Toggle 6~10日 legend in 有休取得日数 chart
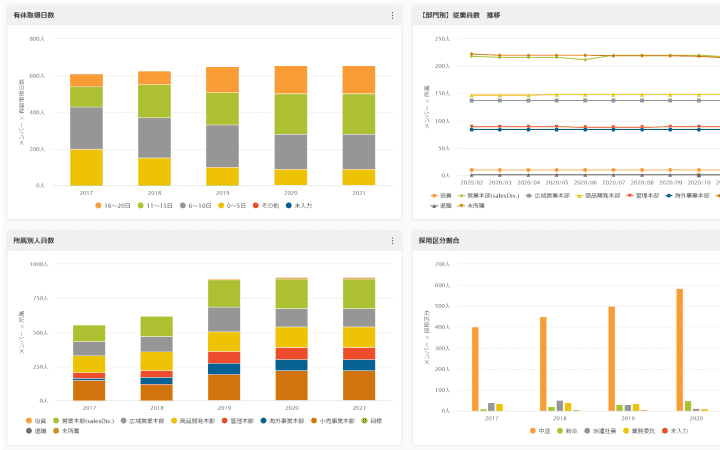 click(195, 206)
